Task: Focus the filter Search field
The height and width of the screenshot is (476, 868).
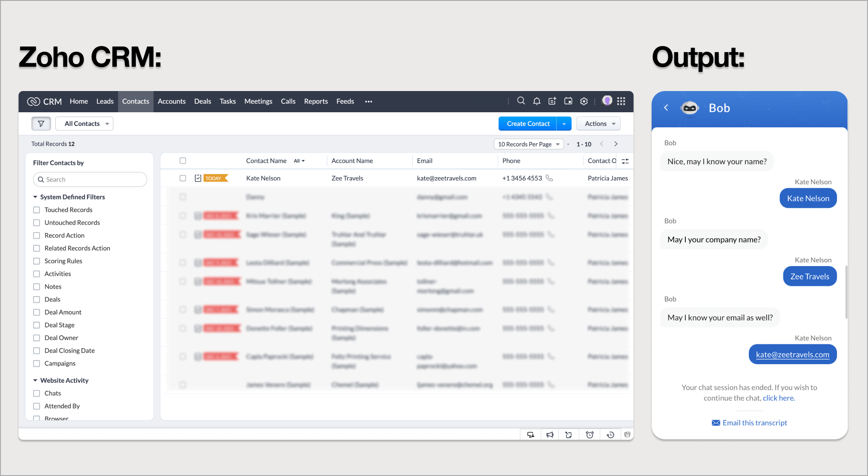Action: coord(90,179)
